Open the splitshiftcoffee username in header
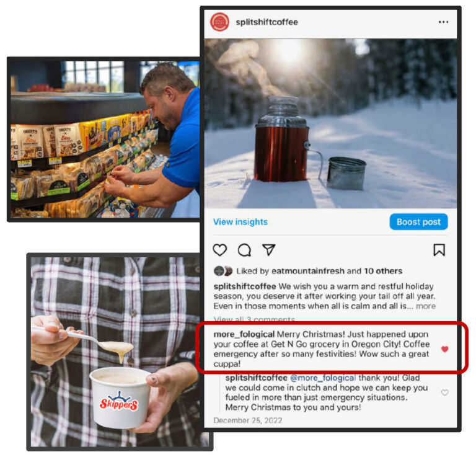This screenshot has width=476, height=457. 267,22
